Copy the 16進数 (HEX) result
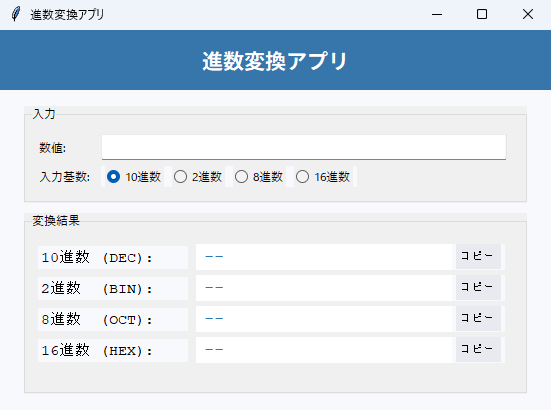The image size is (551, 410). click(478, 349)
